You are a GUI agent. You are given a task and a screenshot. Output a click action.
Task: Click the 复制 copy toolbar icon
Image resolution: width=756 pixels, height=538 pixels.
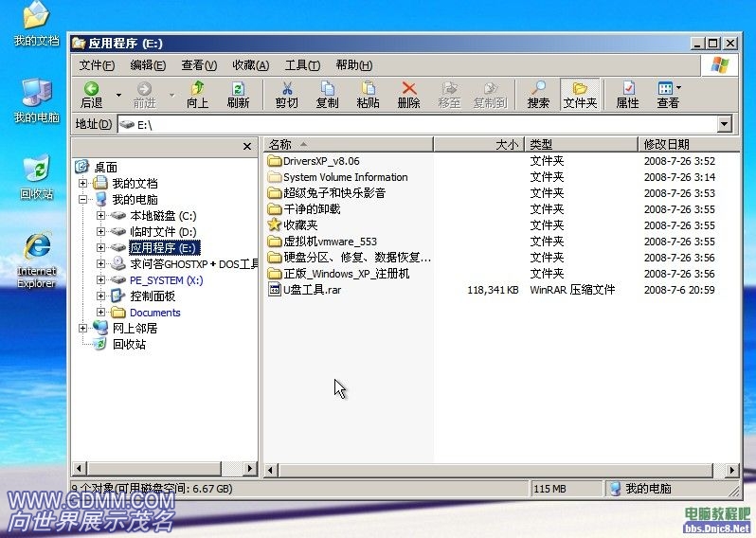(x=328, y=88)
